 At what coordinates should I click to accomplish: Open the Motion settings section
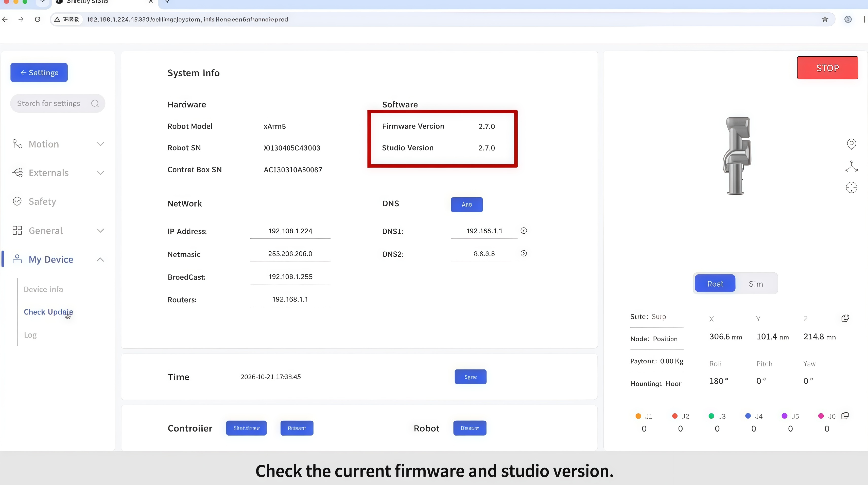click(58, 144)
